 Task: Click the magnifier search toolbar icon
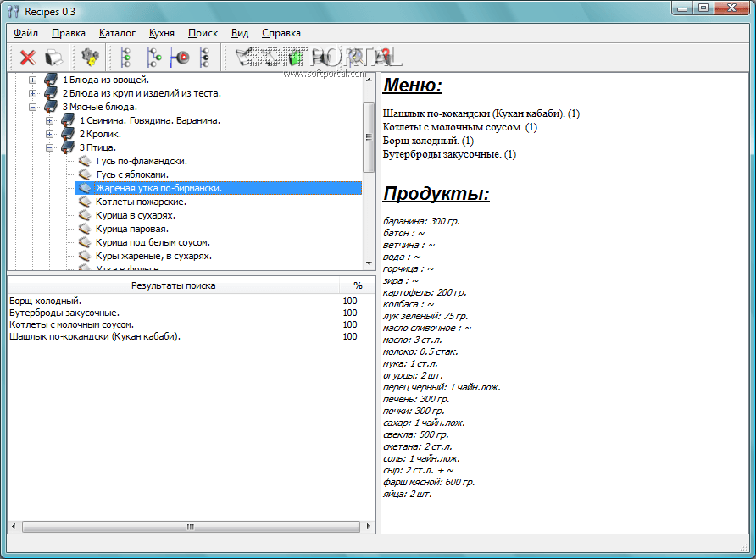click(357, 58)
